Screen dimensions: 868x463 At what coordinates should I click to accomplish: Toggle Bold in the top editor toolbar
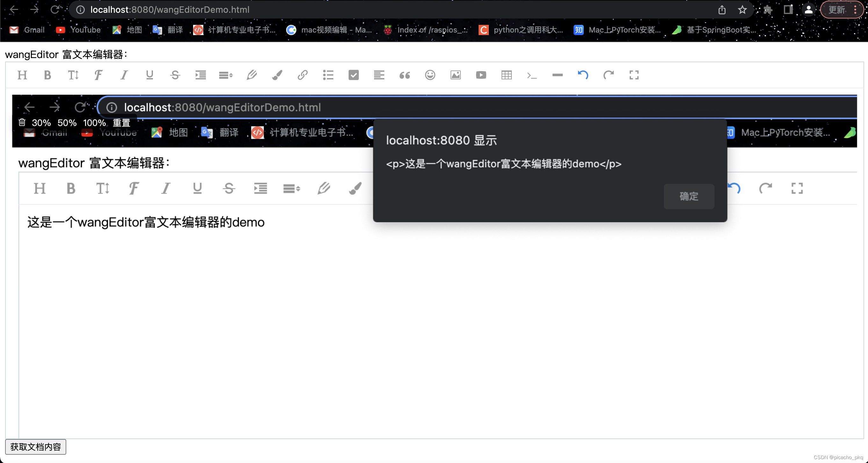click(x=47, y=75)
